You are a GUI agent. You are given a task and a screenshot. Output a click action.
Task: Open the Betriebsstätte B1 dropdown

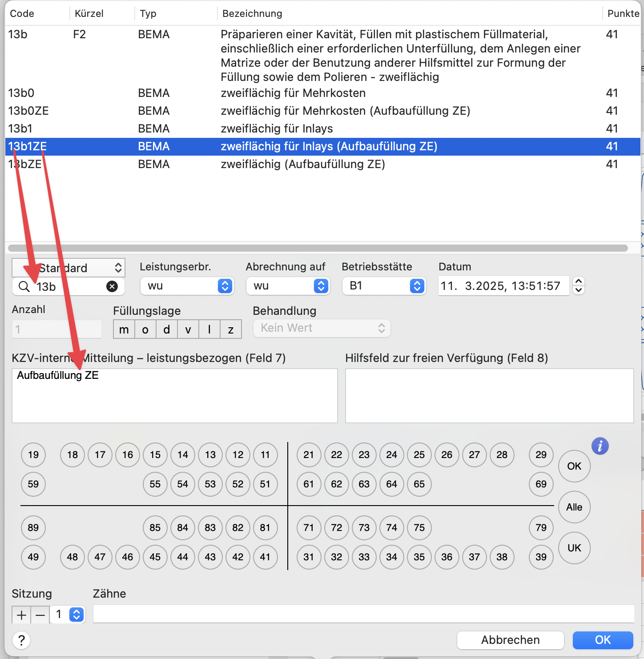click(x=384, y=286)
